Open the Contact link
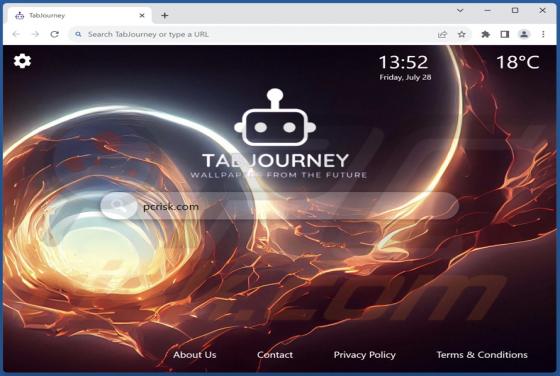 (275, 355)
